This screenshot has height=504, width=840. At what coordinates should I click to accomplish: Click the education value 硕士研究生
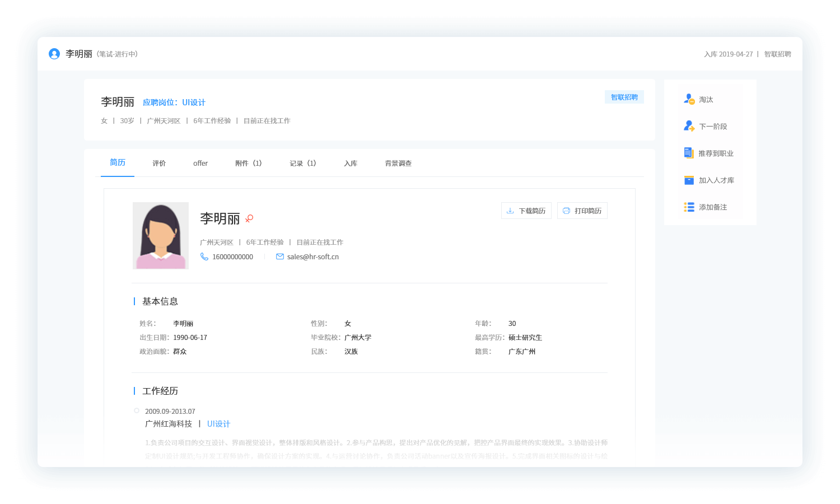[525, 338]
